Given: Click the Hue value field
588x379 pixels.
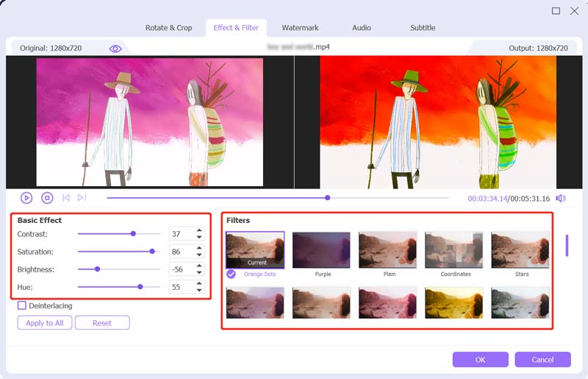Looking at the screenshot, I should click(182, 286).
